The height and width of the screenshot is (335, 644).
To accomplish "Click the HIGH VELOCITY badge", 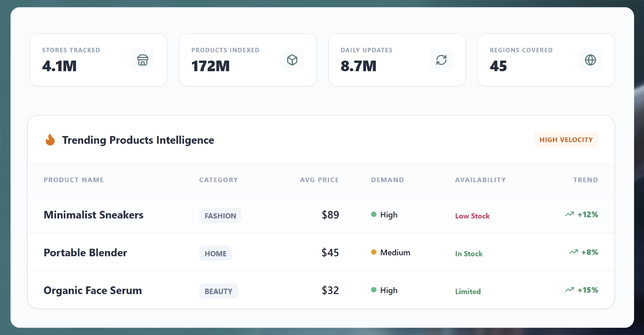I will pyautogui.click(x=566, y=140).
